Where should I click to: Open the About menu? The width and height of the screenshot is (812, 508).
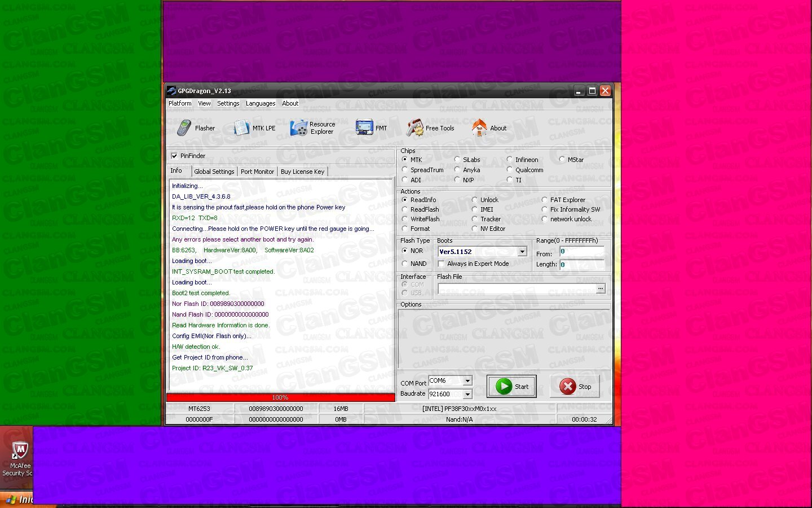[x=290, y=103]
